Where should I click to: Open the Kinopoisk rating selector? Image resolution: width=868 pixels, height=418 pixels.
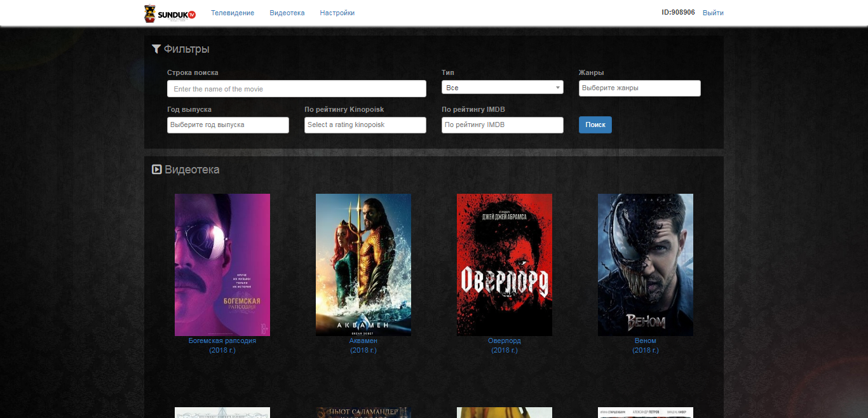(365, 125)
